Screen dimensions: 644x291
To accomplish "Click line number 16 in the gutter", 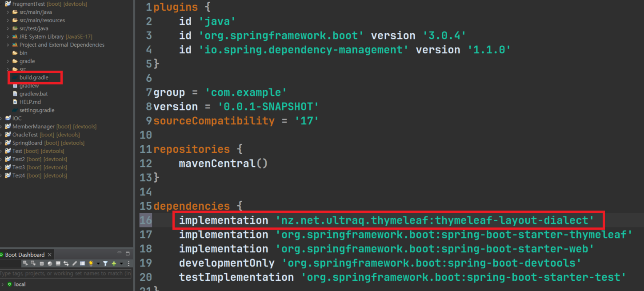I will point(146,220).
